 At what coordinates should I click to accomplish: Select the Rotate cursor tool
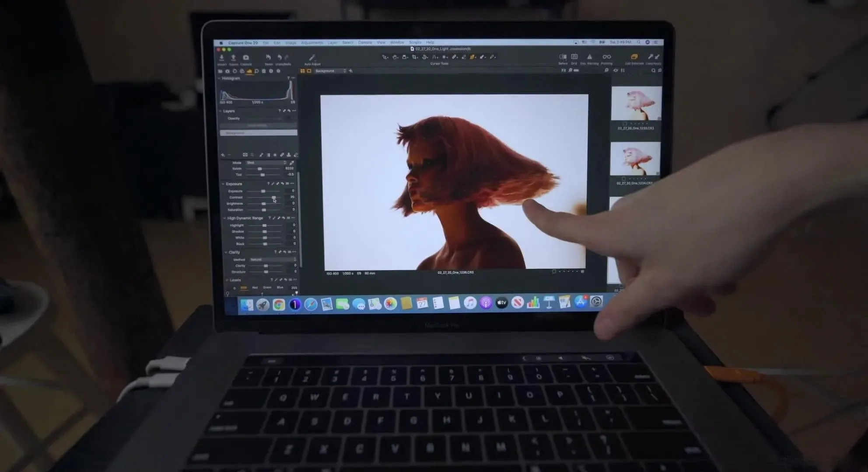pyautogui.click(x=424, y=57)
